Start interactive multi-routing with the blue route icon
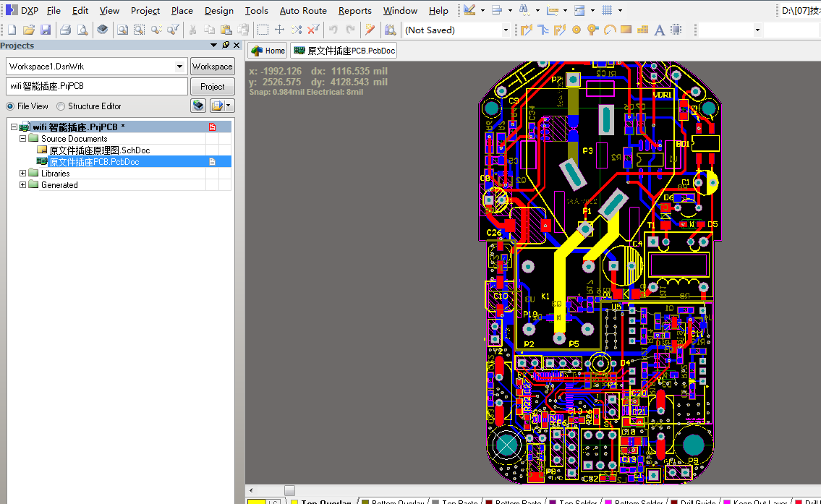Viewport: 821px width, 504px height. 543,30
